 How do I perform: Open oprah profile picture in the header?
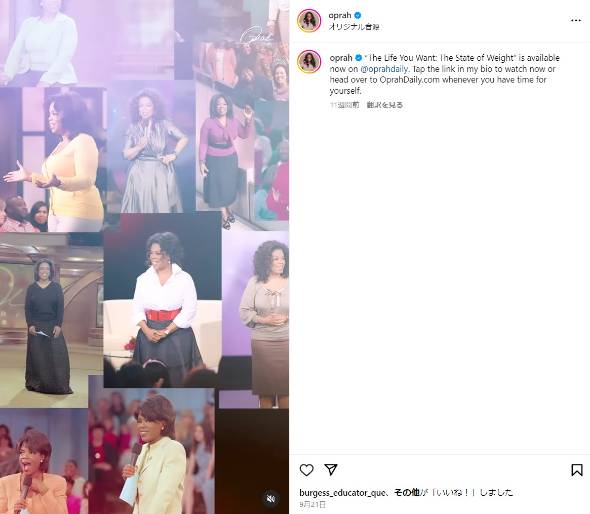coord(309,20)
